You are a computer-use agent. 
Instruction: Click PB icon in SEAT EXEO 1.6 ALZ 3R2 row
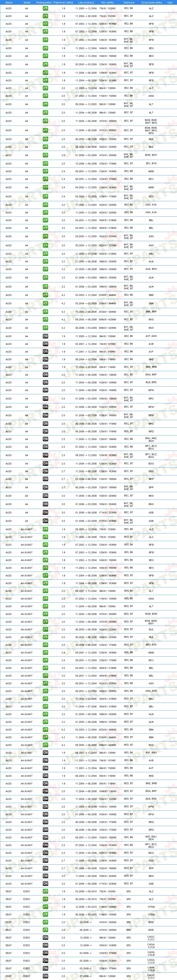coord(45,891)
